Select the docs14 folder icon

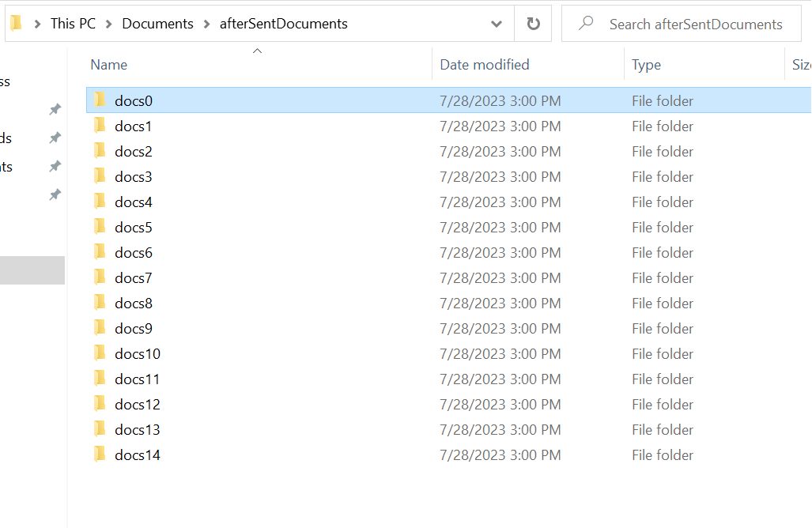[x=100, y=454]
